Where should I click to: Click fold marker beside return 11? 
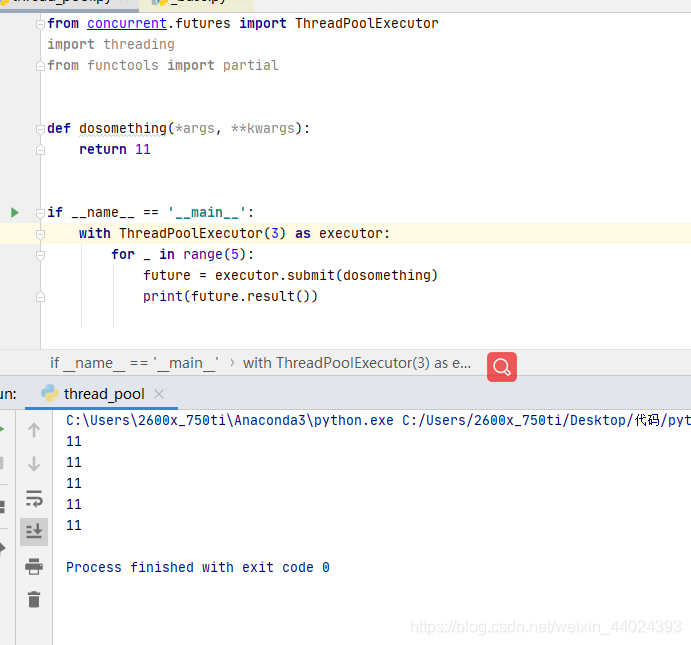coord(40,150)
